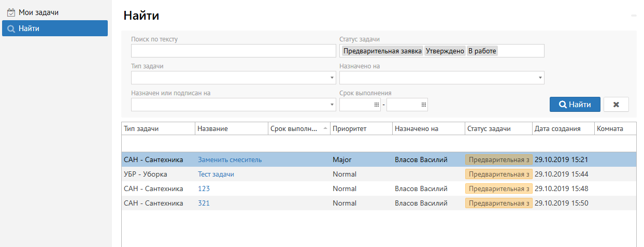The height and width of the screenshot is (247, 644).
Task: Expand the Назначено на dropdown
Action: click(x=540, y=78)
